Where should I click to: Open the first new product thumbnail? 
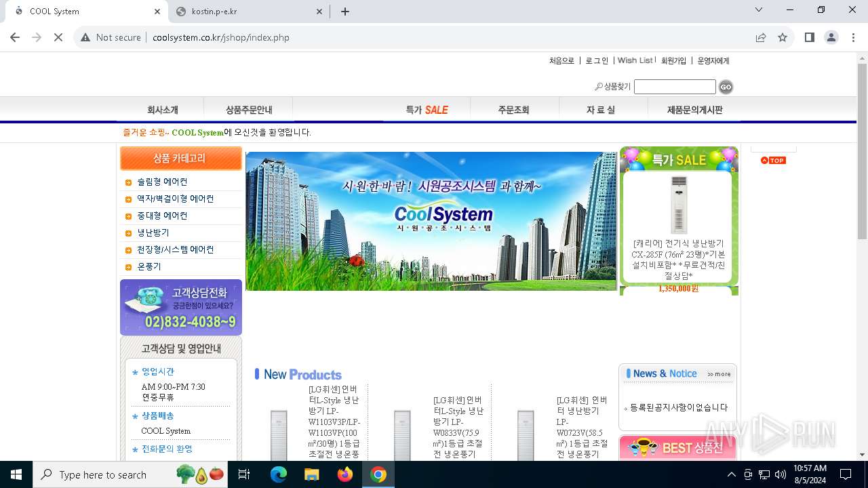[x=279, y=435]
